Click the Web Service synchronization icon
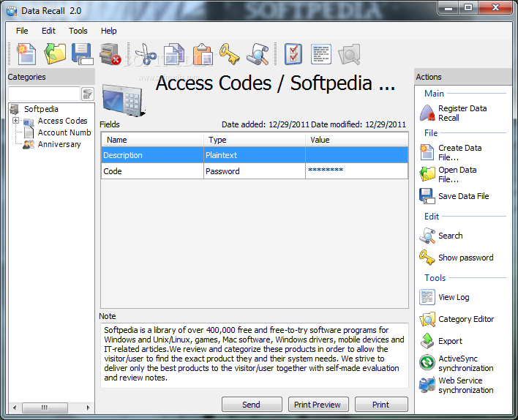The width and height of the screenshot is (518, 420). (427, 385)
